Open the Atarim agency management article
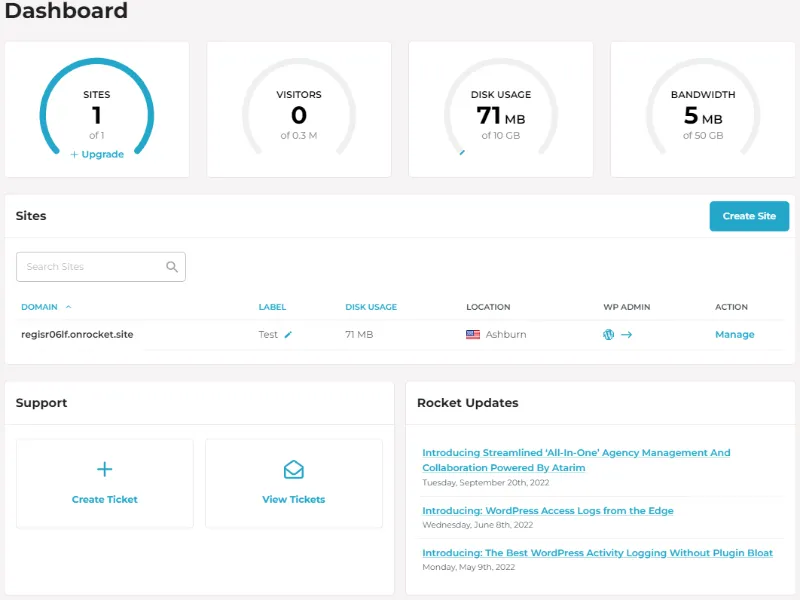 tap(576, 459)
